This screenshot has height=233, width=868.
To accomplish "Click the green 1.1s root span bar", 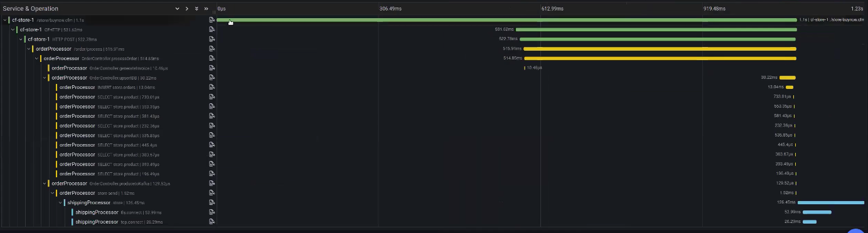I will click(506, 19).
